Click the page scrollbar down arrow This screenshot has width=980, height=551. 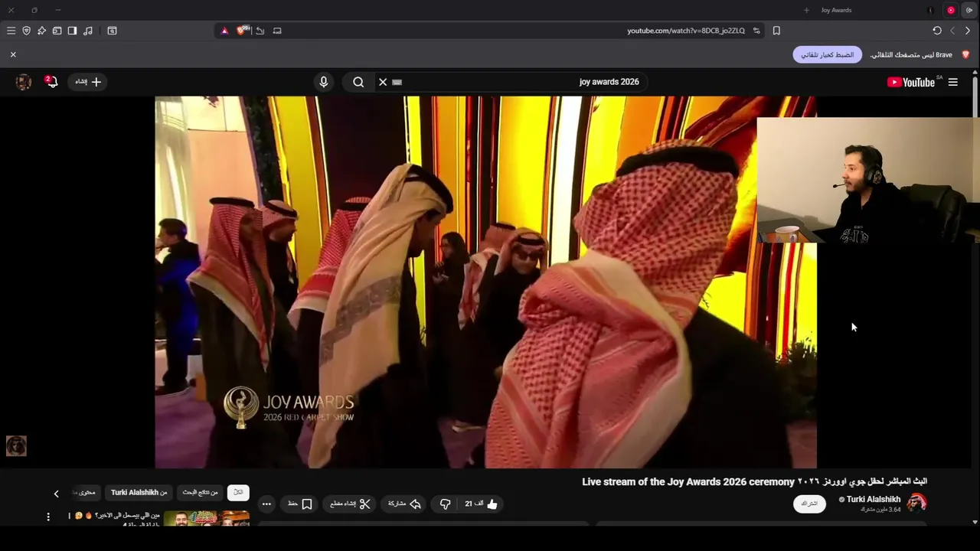[x=975, y=522]
